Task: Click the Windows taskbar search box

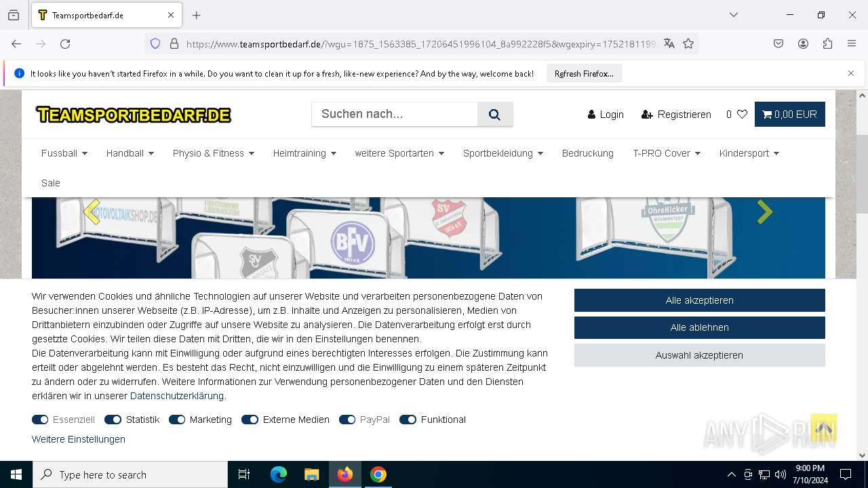Action: point(130,474)
